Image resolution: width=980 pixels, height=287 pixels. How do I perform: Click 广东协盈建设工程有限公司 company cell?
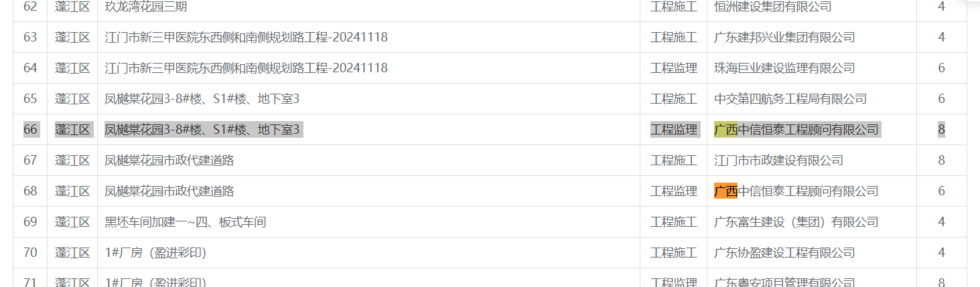pos(811,253)
